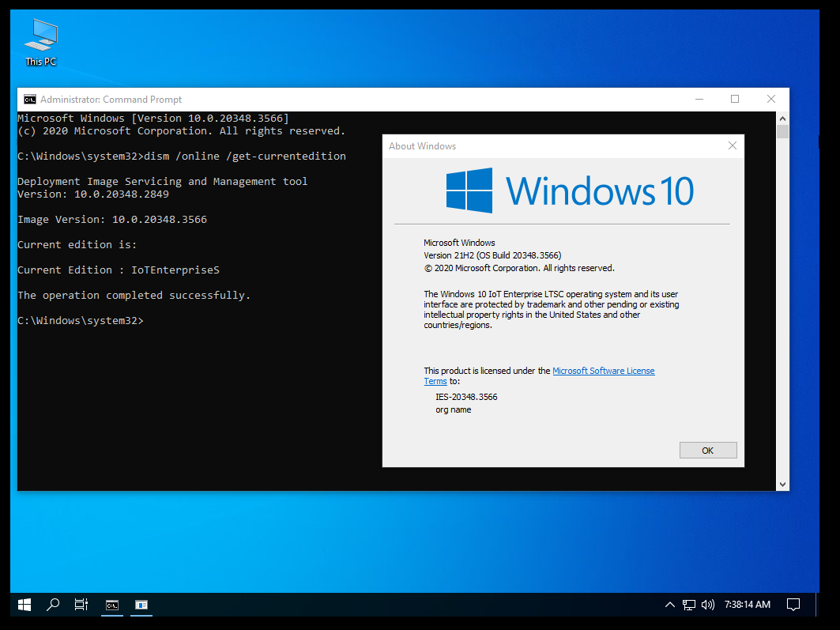Click the 'Version 21H2 (OS Build 20348.3566)' text

pos(492,255)
